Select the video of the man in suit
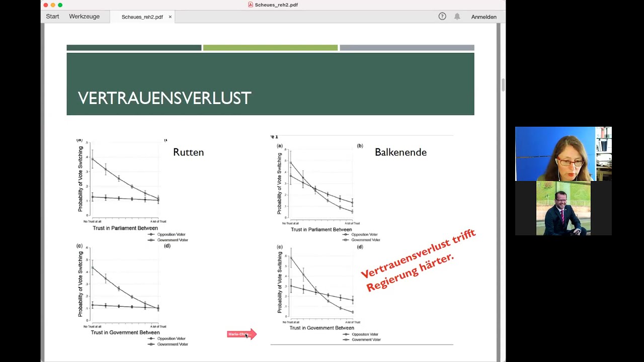Image resolution: width=644 pixels, height=362 pixels. (x=563, y=208)
